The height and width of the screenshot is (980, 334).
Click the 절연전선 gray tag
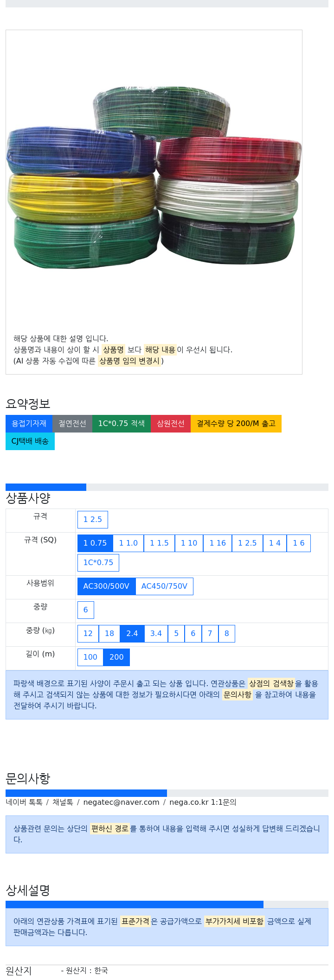(x=72, y=424)
